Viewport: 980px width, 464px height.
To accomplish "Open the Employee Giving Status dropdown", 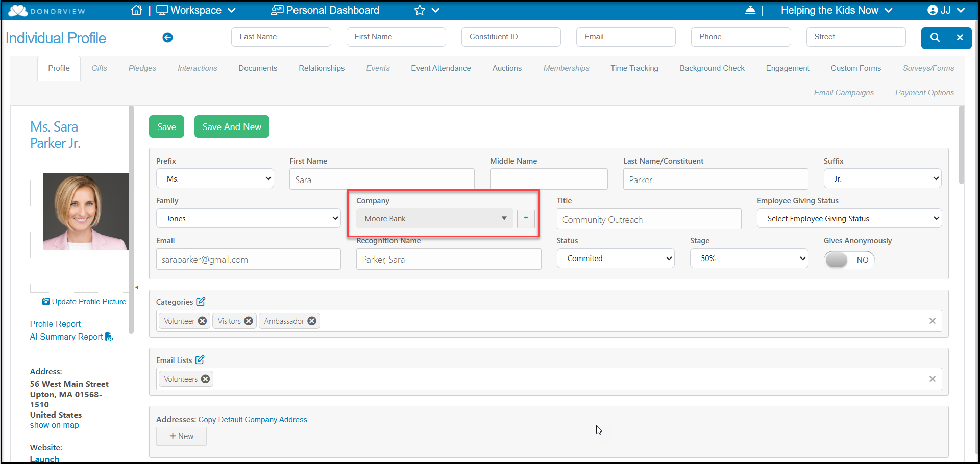I will pyautogui.click(x=849, y=219).
